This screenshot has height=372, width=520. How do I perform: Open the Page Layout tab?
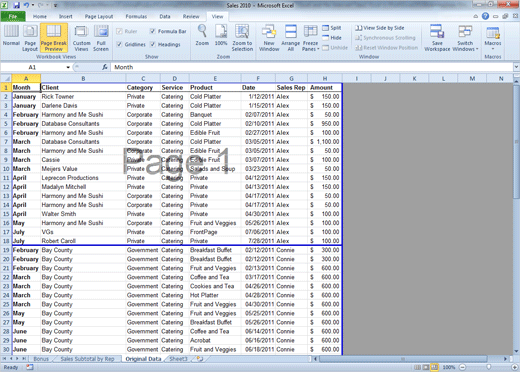tap(99, 16)
